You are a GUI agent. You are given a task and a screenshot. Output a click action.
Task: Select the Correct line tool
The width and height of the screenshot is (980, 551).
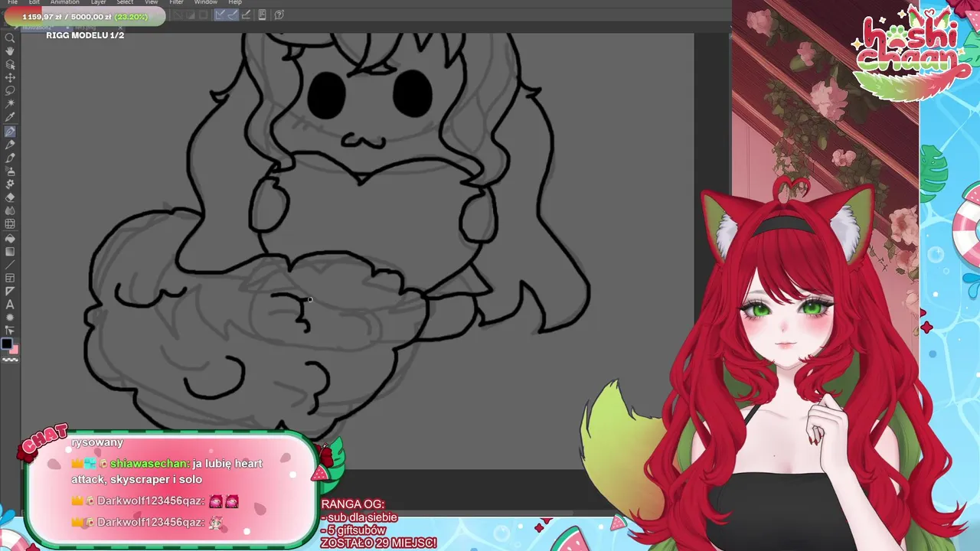coord(10,331)
